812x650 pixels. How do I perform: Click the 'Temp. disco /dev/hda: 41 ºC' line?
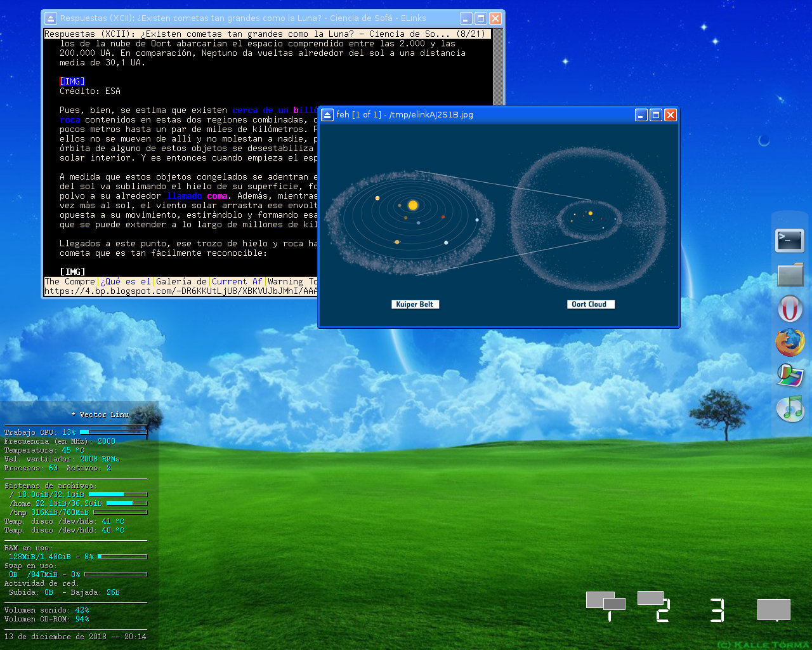[x=65, y=521]
